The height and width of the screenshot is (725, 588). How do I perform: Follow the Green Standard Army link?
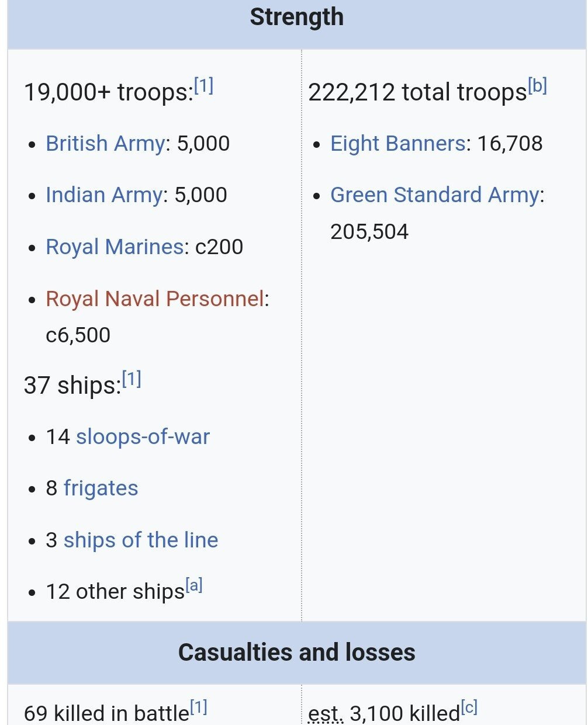434,195
